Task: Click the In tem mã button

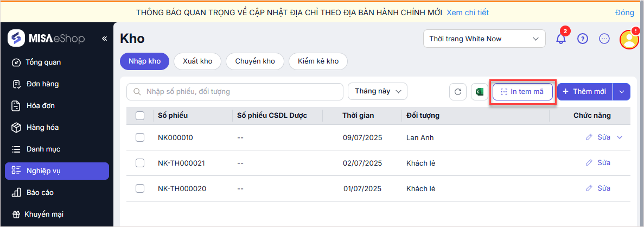Action: (522, 92)
